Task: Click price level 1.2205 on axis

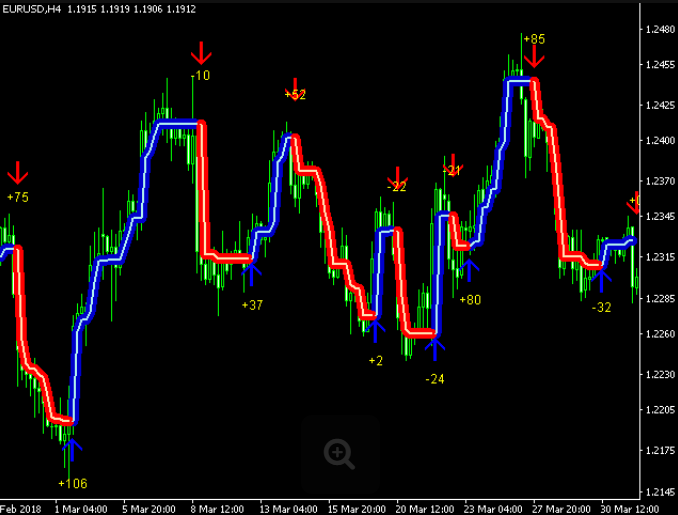Action: coord(660,409)
